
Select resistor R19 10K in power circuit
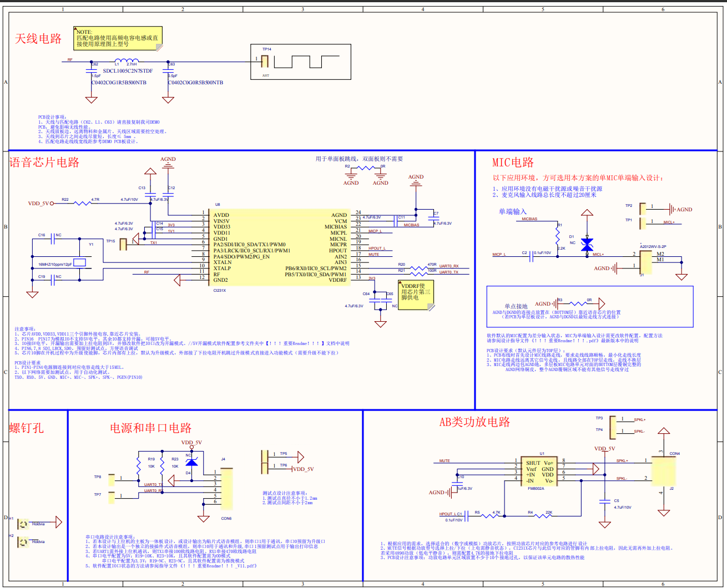point(138,467)
